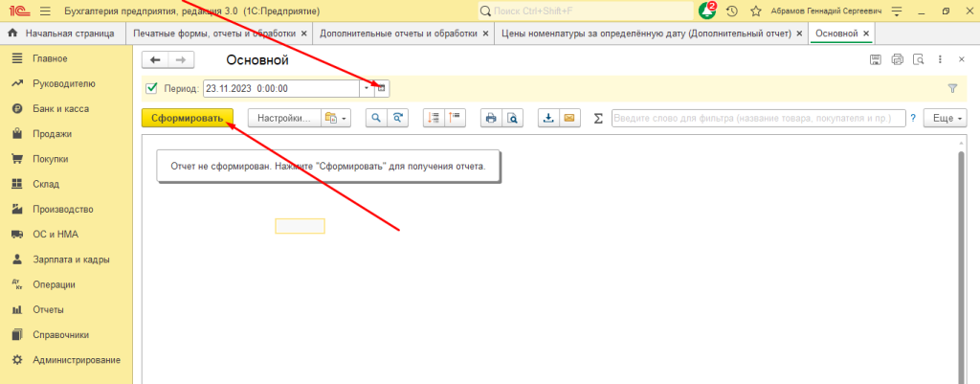Viewport: 980px width, 384px height.
Task: Expand the report variants dropdown next to Настройки
Action: coord(336,119)
